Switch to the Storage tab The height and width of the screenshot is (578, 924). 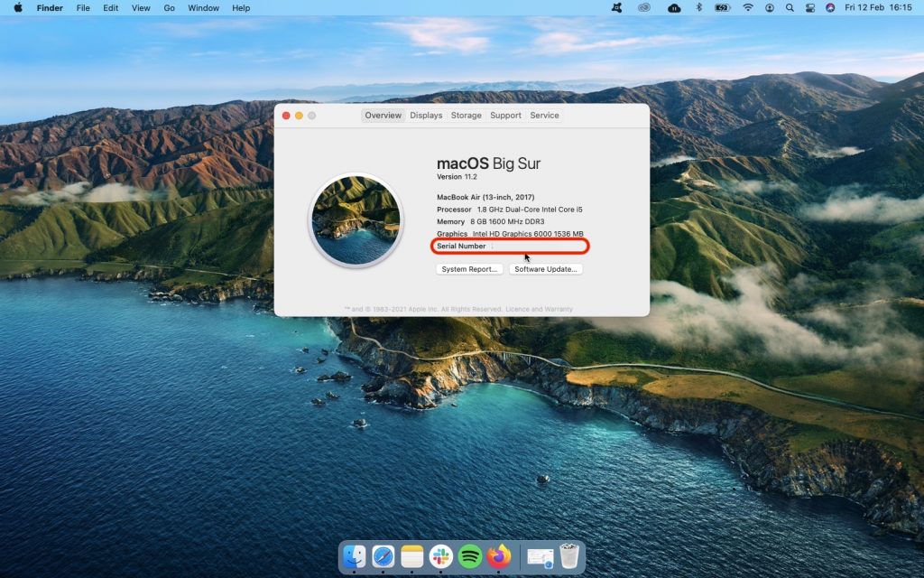click(467, 115)
